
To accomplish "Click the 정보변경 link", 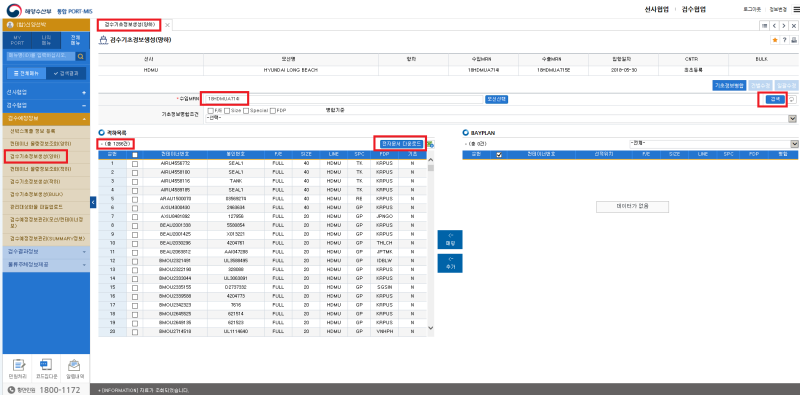I will [778, 10].
